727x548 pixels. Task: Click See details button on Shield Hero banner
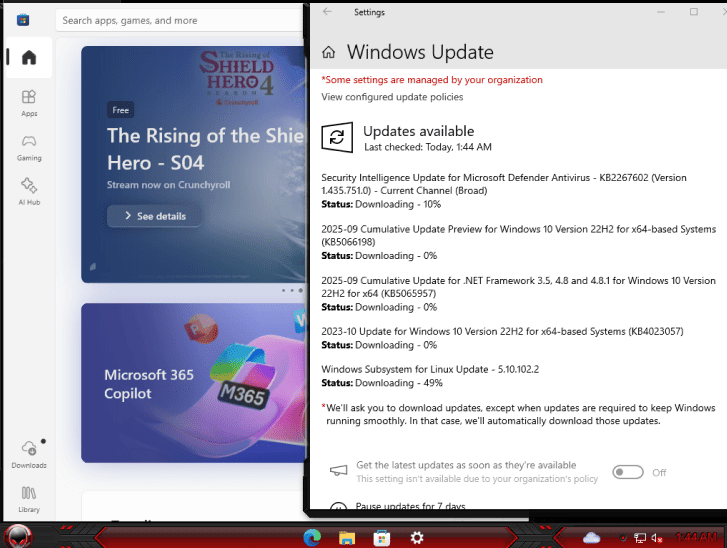pos(155,216)
